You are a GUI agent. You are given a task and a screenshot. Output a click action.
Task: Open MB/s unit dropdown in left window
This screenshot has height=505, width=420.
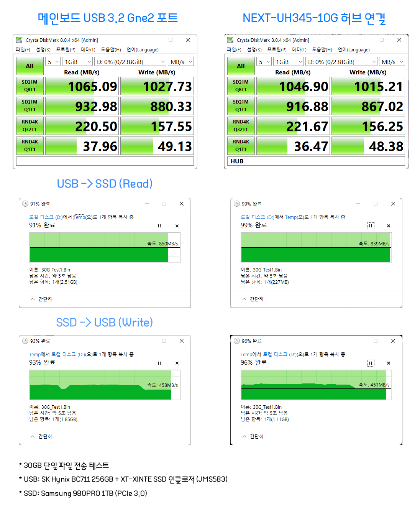point(181,62)
